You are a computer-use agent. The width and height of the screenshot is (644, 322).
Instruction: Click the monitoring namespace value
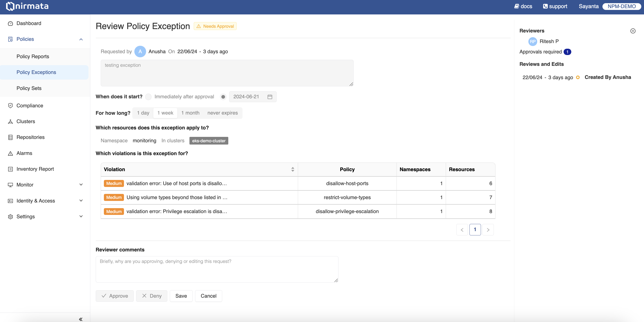[x=144, y=141]
